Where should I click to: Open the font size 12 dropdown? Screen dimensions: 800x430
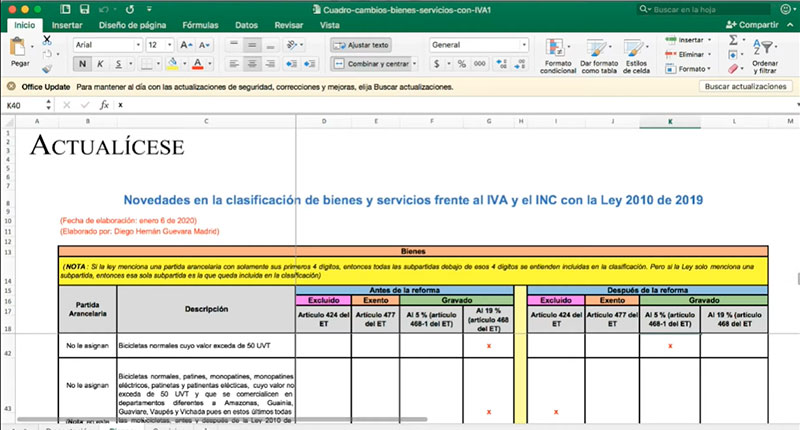170,45
